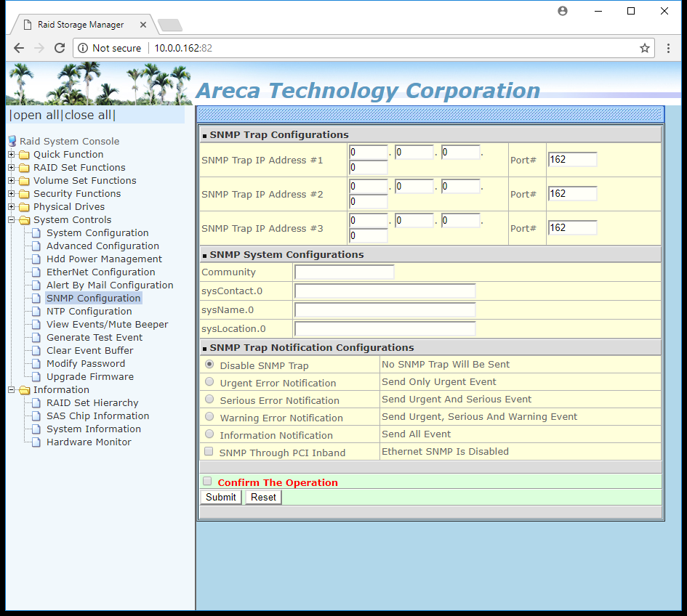Expand the Volume Set Functions tree node
Screen dimensions: 687x616
point(12,181)
